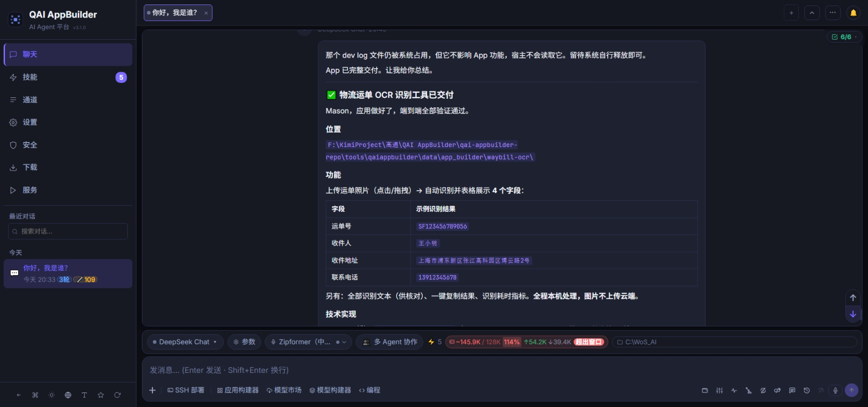The width and height of the screenshot is (868, 407).
Task: Open the history clock icon in composer
Action: [x=806, y=390]
